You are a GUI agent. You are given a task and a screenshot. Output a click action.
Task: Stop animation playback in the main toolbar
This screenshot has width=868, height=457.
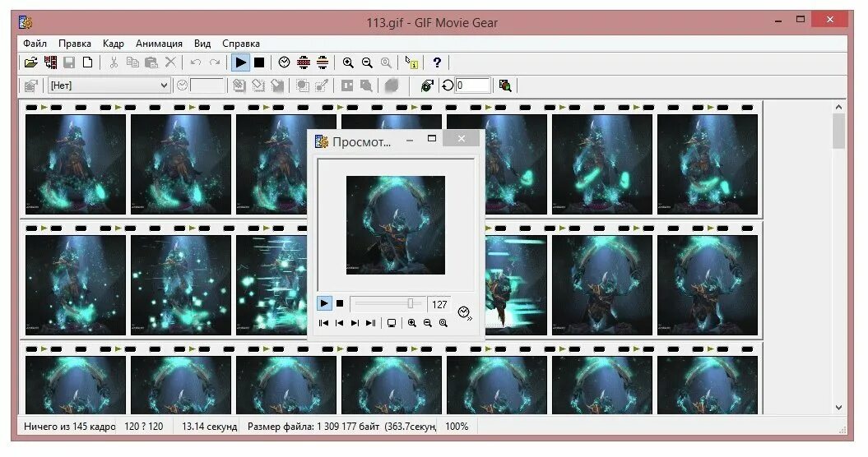tap(259, 62)
